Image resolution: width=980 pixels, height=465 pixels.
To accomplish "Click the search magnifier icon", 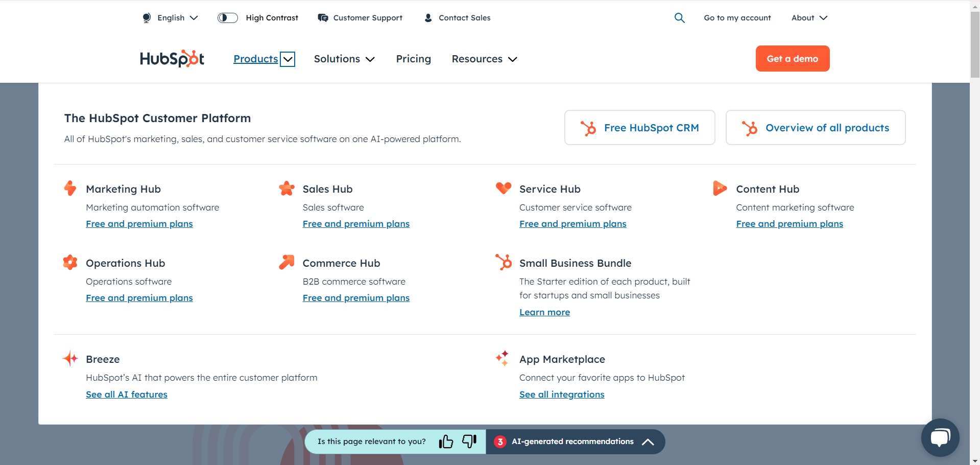I will click(679, 18).
